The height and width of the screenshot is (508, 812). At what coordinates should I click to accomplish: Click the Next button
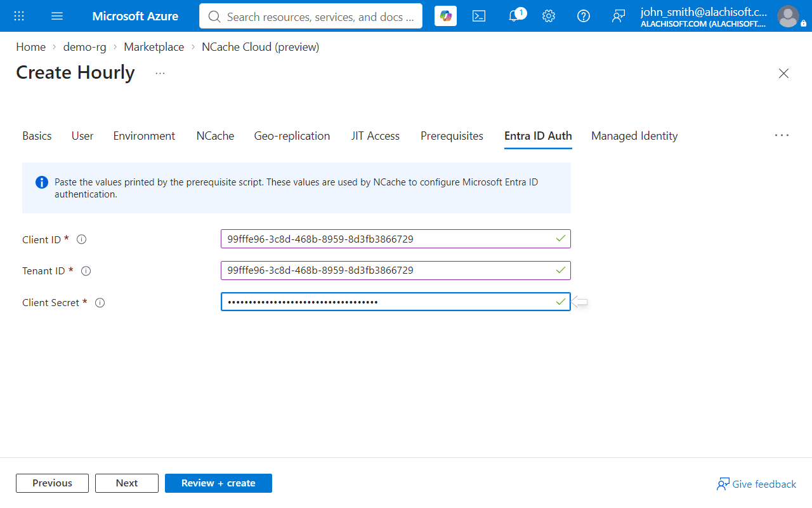click(127, 483)
